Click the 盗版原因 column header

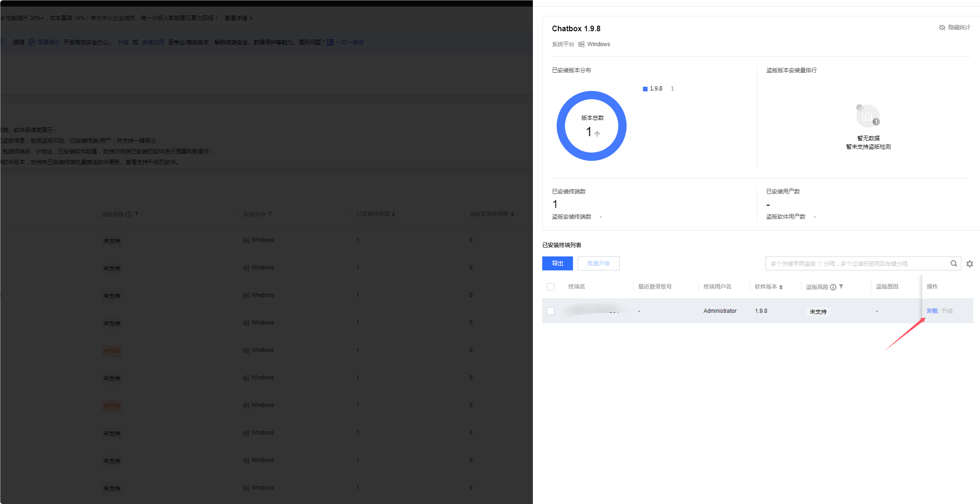(x=887, y=287)
